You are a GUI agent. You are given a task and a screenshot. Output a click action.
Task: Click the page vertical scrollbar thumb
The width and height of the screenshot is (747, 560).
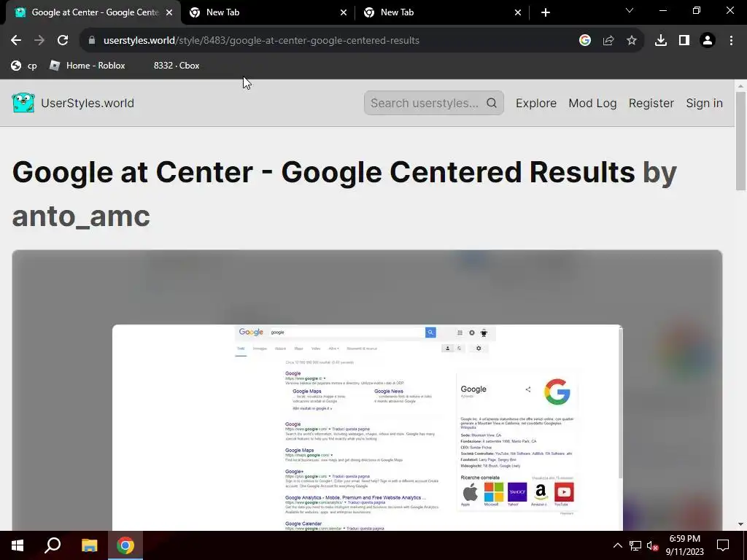point(740,141)
